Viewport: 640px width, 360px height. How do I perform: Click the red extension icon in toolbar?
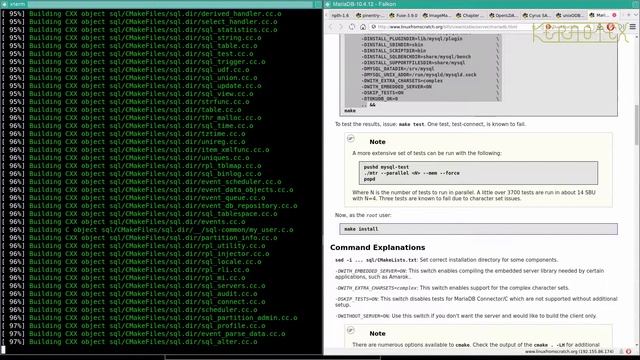[611, 27]
